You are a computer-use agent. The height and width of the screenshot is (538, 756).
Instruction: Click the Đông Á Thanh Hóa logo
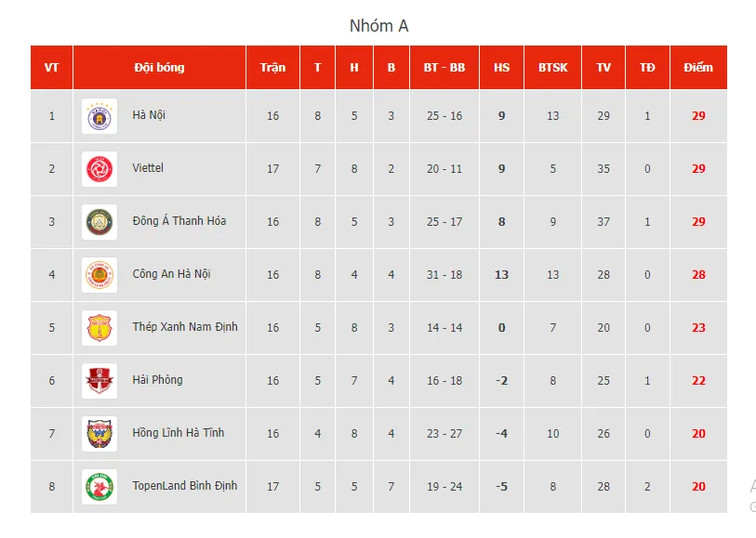click(x=99, y=222)
